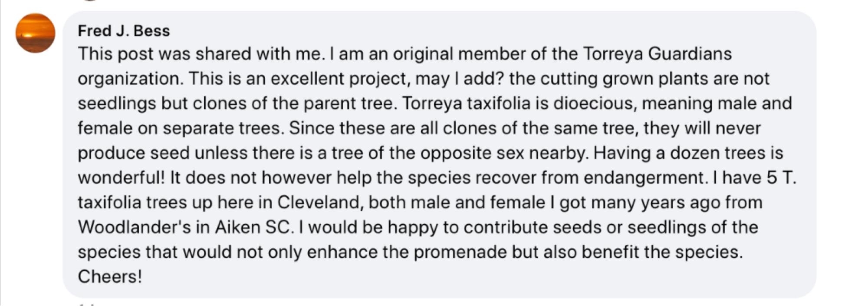The width and height of the screenshot is (868, 306).
Task: Click the closing word "Cheers!"
Action: [x=110, y=277]
